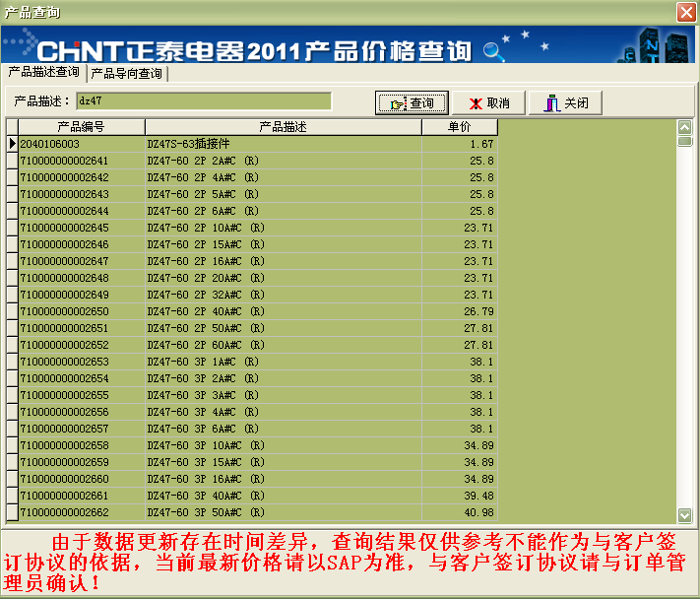Select product number 710000000002654
700x599 pixels.
[82, 378]
